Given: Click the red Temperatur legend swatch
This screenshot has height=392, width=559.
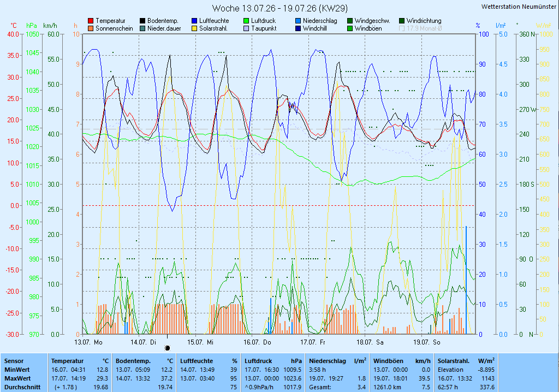Looking at the screenshot, I should click(91, 21).
